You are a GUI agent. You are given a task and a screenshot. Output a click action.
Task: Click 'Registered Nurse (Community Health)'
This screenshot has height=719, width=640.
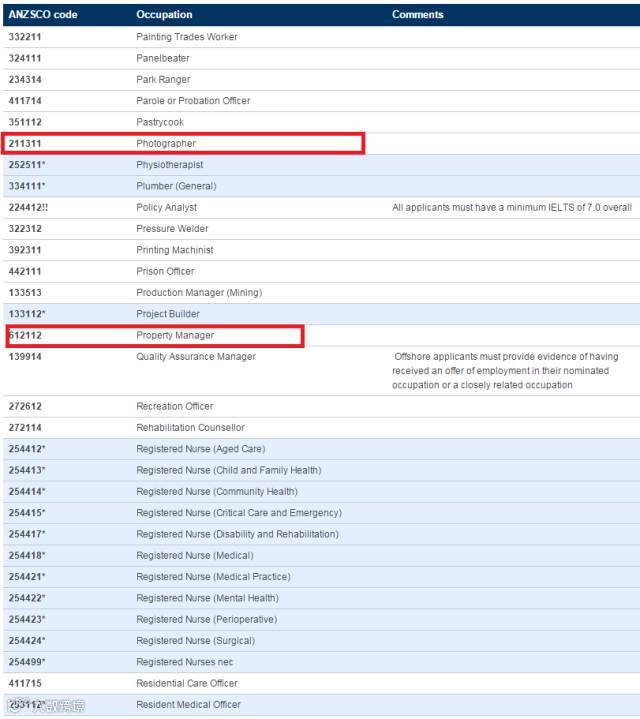click(x=217, y=492)
